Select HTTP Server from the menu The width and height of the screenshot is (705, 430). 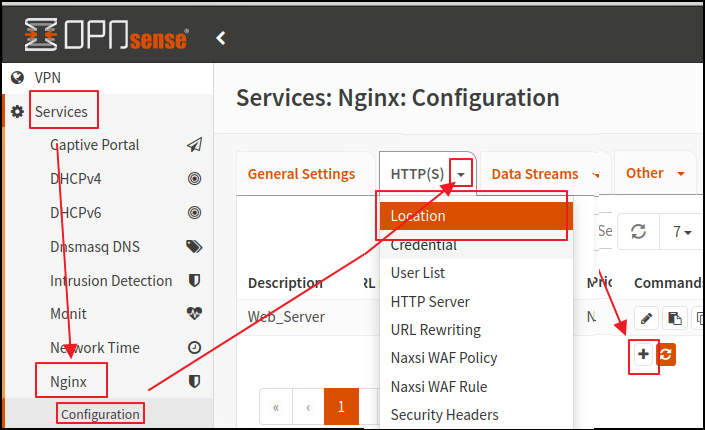(x=476, y=301)
